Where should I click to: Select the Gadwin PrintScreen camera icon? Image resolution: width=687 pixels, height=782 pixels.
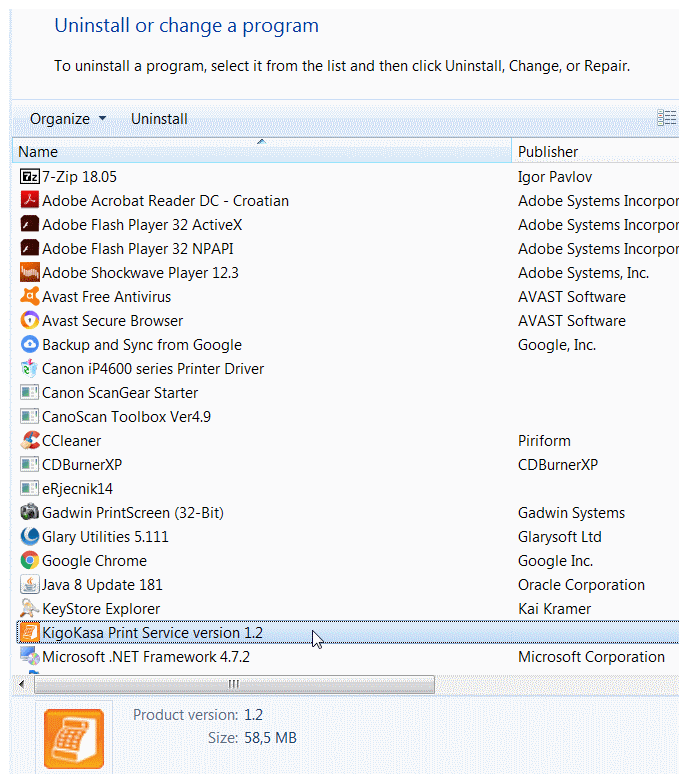point(29,512)
